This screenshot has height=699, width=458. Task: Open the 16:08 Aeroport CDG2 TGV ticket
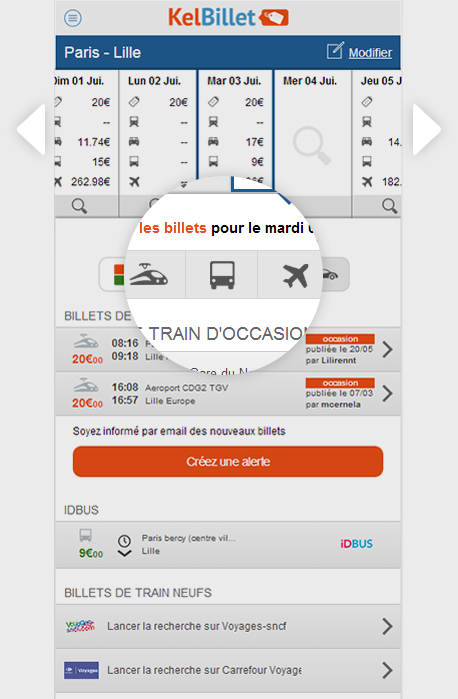tap(228, 394)
